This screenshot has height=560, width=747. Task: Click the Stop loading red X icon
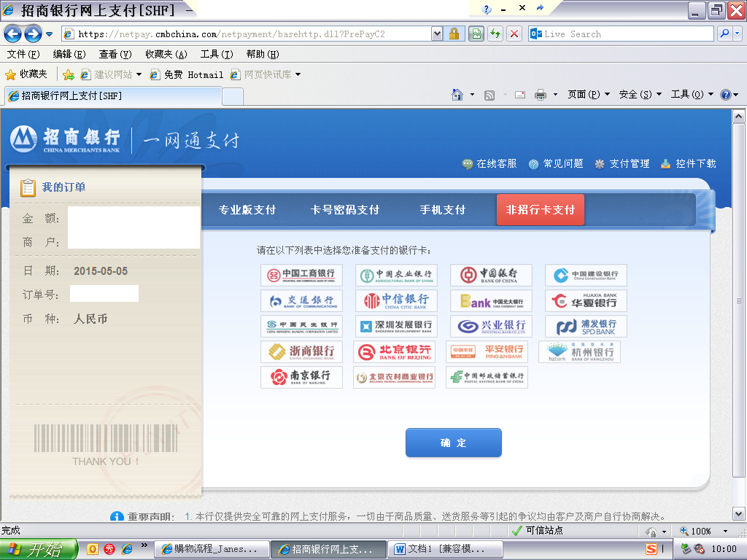[x=514, y=34]
